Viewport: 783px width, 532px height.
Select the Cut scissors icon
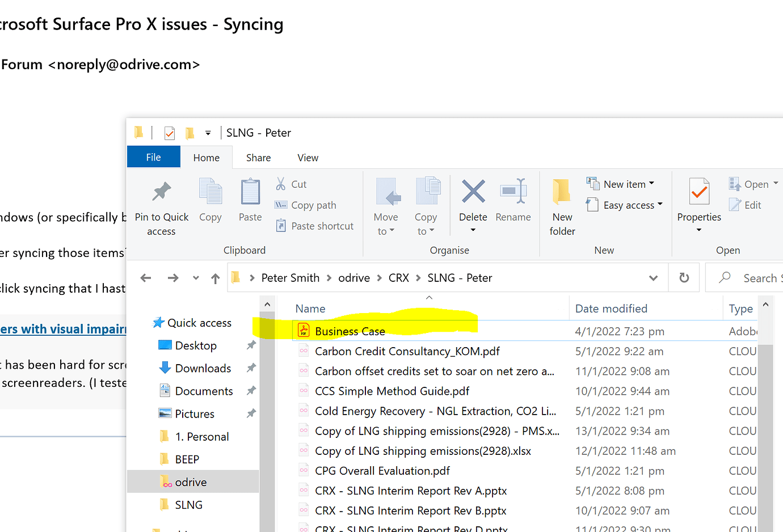[281, 183]
